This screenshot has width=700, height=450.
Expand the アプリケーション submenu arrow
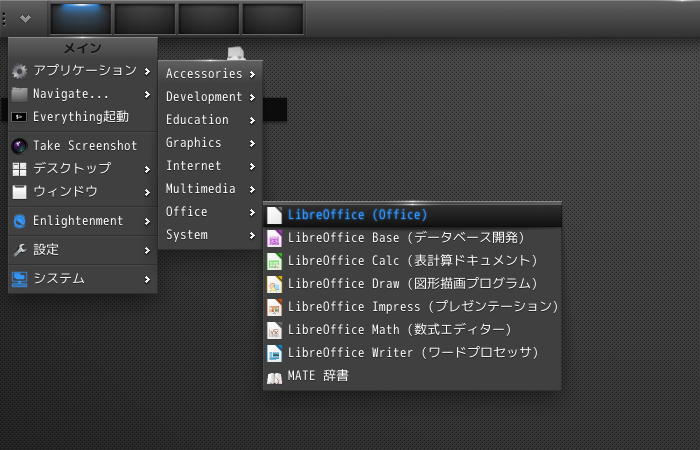pyautogui.click(x=147, y=71)
